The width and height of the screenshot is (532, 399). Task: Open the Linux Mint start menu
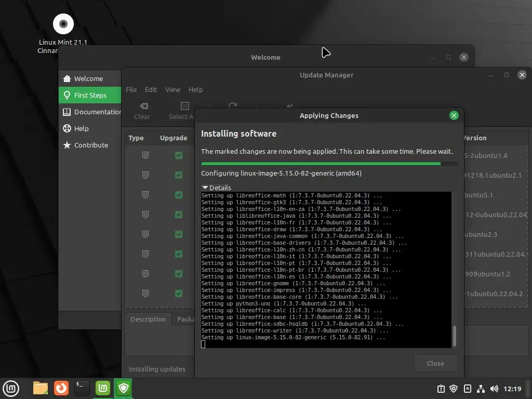coord(11,388)
